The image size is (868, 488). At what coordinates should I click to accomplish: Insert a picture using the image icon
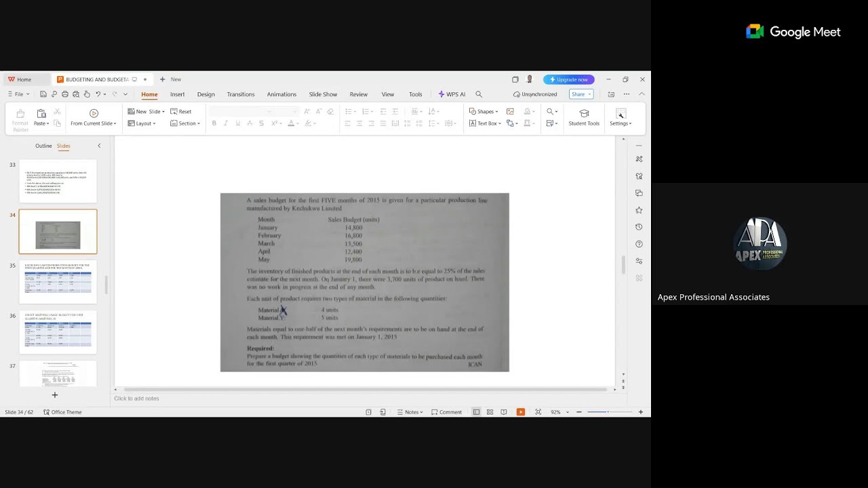pyautogui.click(x=510, y=111)
